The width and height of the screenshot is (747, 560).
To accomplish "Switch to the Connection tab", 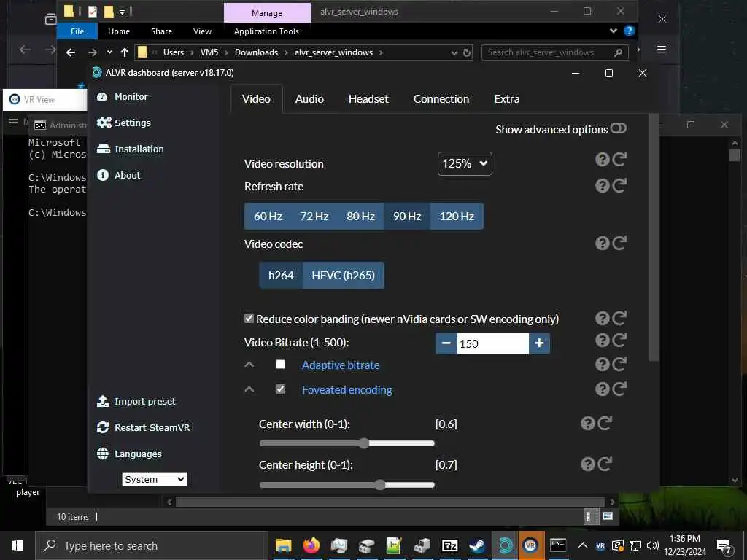I will pyautogui.click(x=441, y=99).
